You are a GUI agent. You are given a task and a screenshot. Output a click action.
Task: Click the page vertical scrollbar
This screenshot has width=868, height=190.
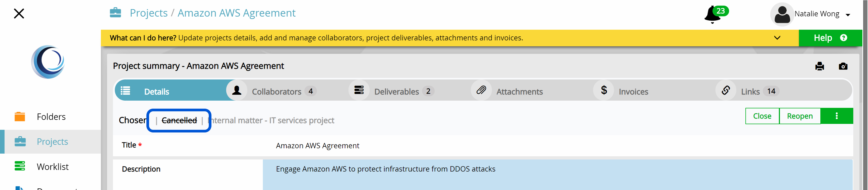coord(865,95)
